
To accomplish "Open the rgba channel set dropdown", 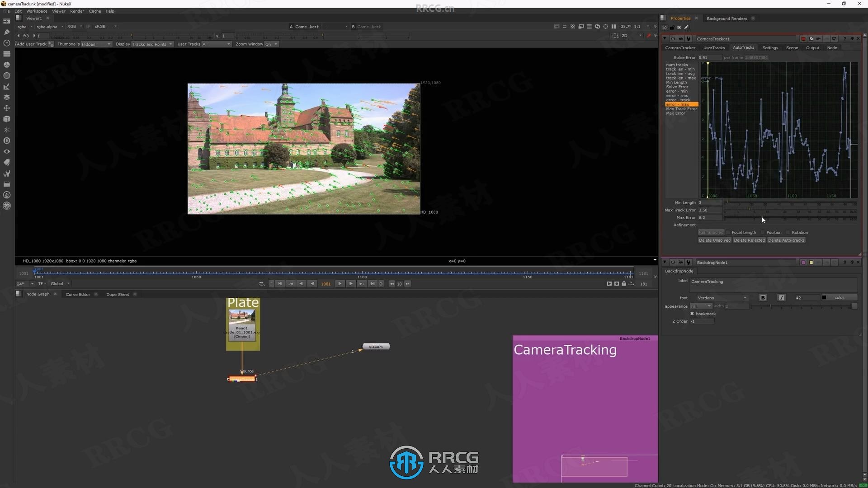I will click(25, 27).
